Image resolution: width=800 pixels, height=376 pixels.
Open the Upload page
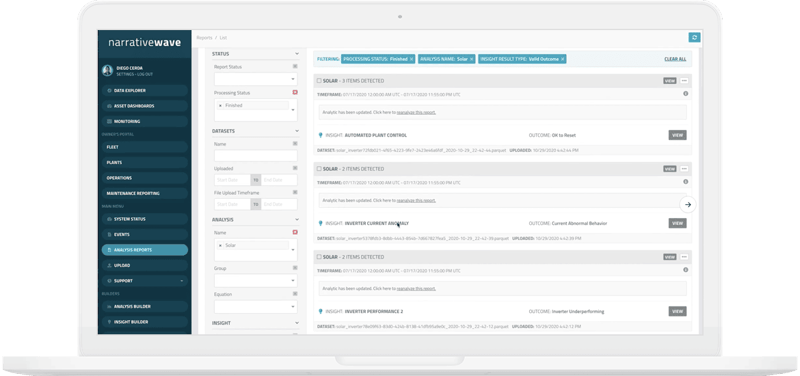coord(145,265)
